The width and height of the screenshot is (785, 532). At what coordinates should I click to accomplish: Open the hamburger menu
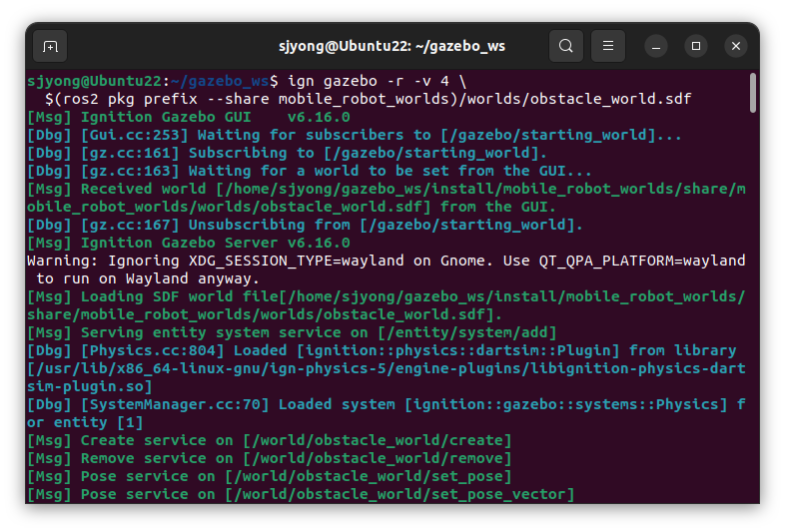(608, 46)
